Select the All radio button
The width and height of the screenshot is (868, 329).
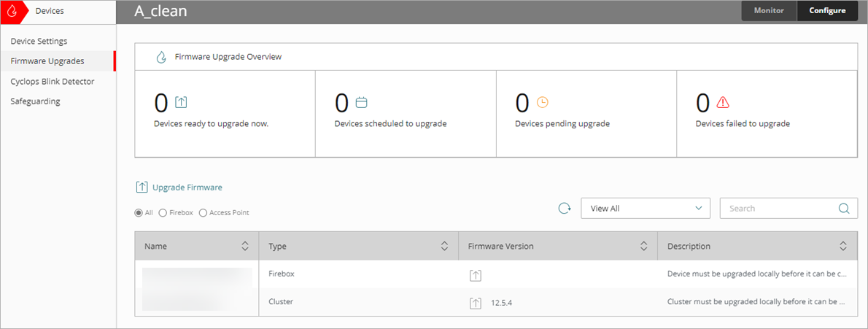139,213
